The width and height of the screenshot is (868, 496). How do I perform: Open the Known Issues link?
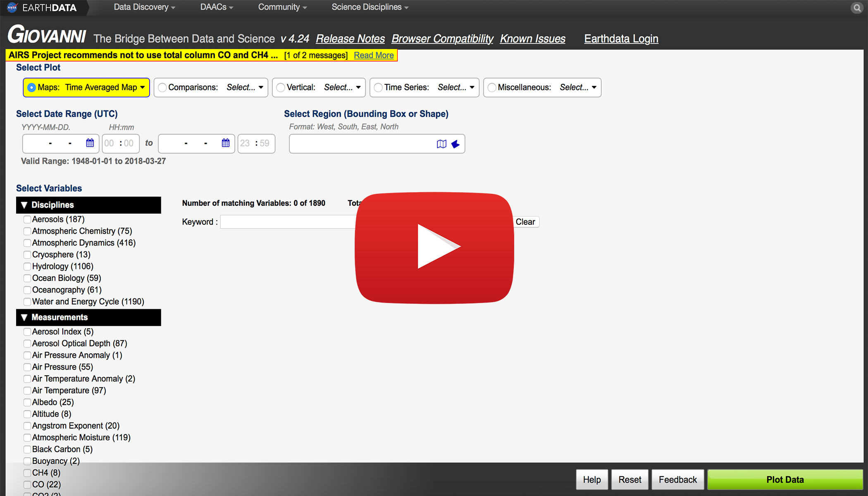click(x=533, y=39)
